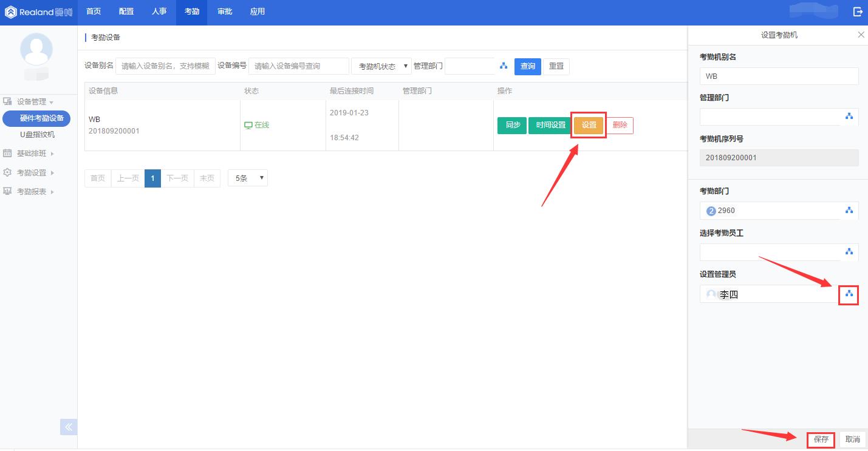Collapse the sidebar with double-arrow icon

tap(68, 427)
